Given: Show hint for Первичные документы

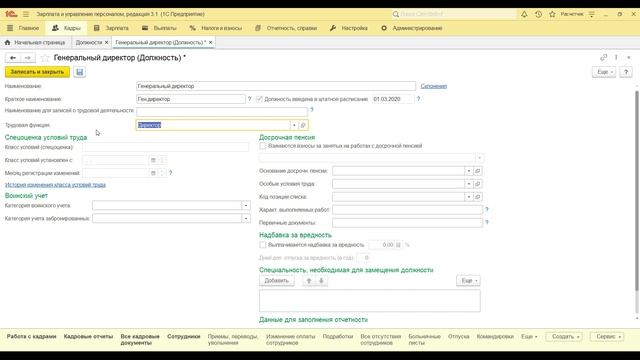Looking at the screenshot, I should tap(487, 222).
